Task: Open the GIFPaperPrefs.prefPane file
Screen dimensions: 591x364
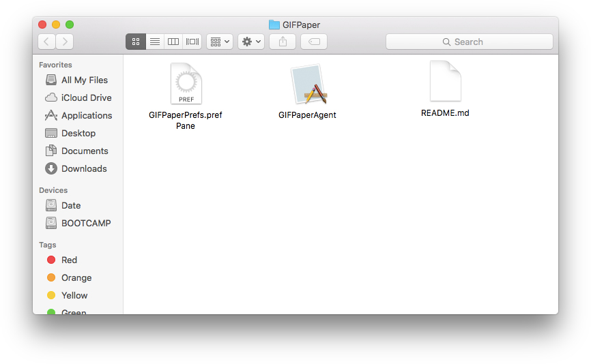Action: (186, 84)
